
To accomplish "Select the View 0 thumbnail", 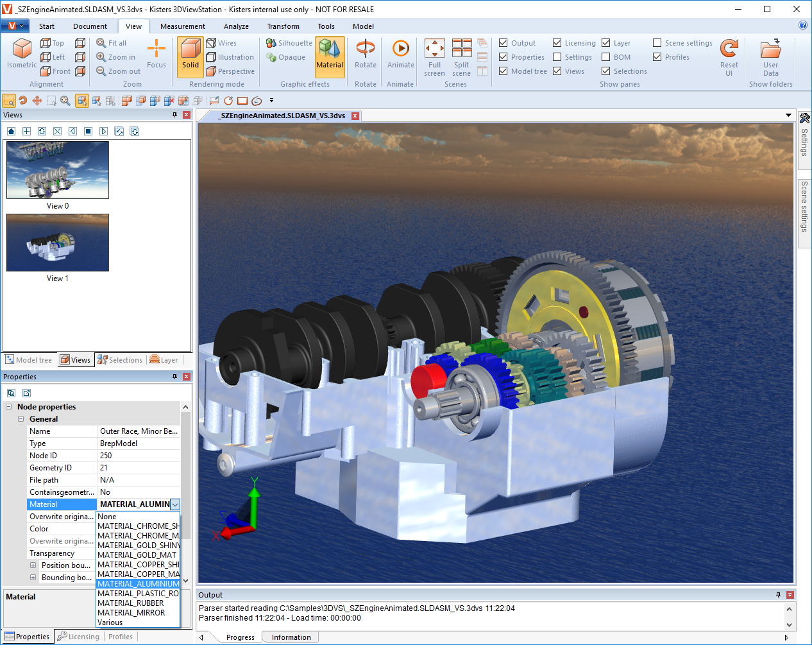I will point(58,170).
